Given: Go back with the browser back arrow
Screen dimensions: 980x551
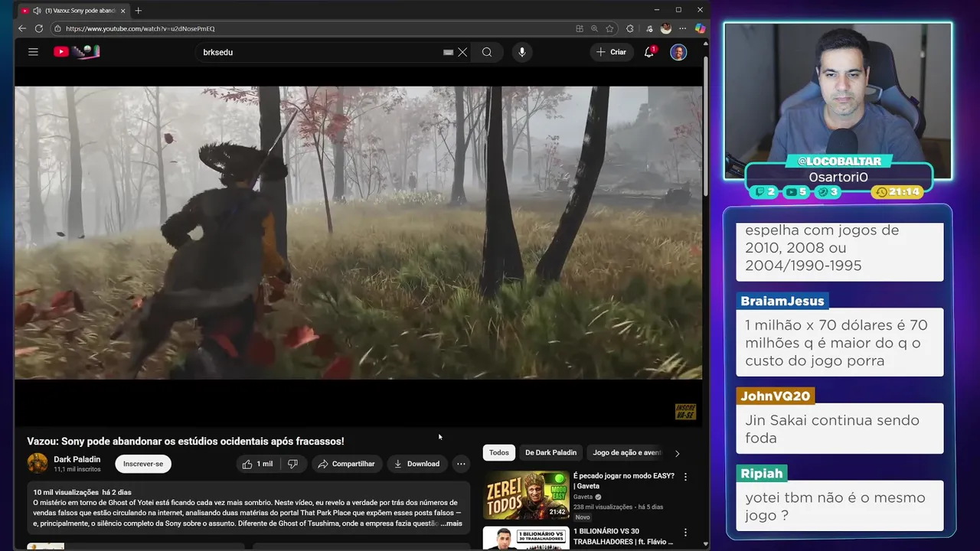Looking at the screenshot, I should point(21,28).
